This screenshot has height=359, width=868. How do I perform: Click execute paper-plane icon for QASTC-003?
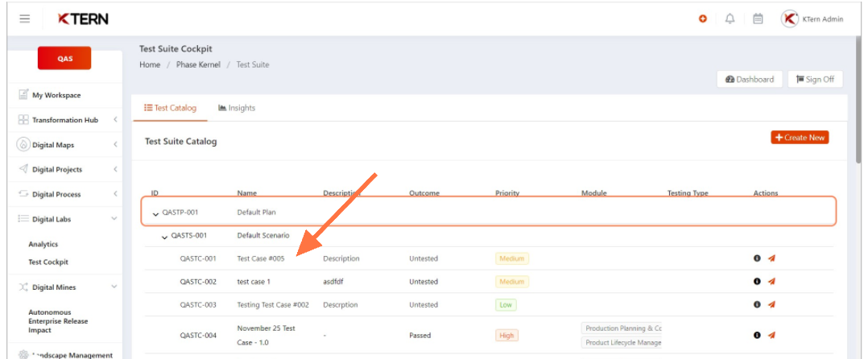coord(771,305)
